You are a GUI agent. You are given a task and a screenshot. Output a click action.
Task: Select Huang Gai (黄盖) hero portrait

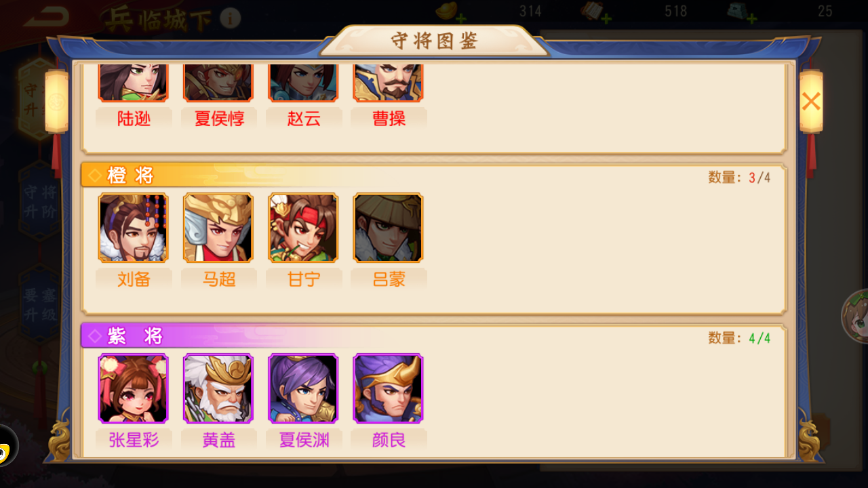[x=218, y=388]
